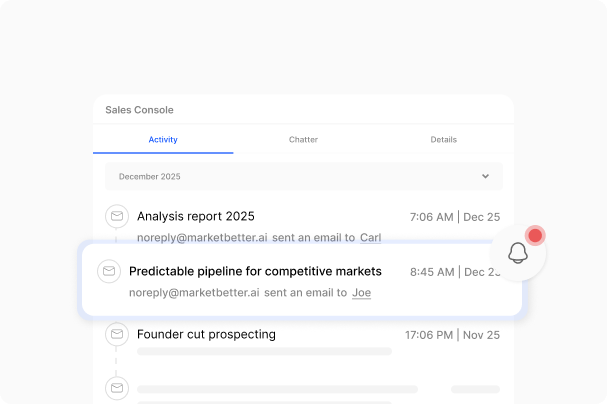Click the 8:45 AM Dec 25 timestamp
The width and height of the screenshot is (607, 404).
(455, 271)
